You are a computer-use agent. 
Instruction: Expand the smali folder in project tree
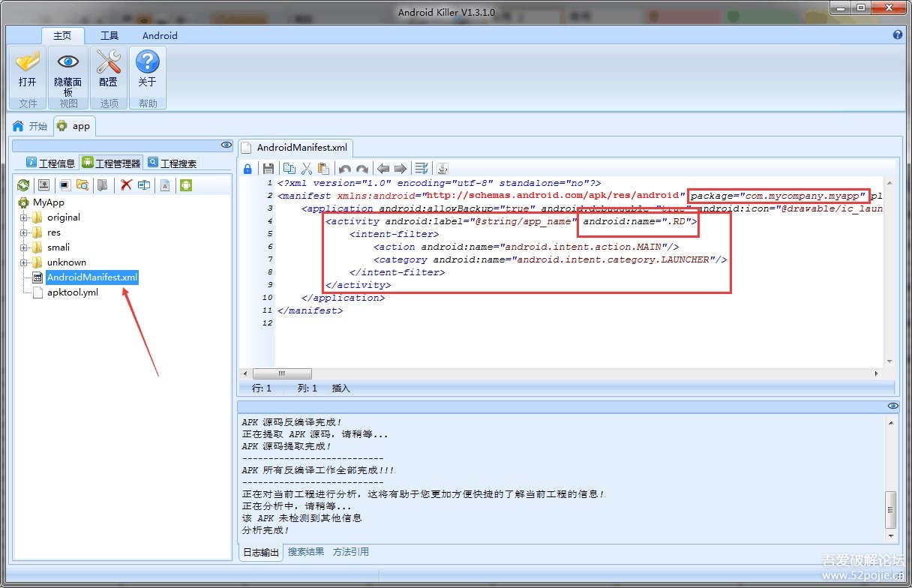point(24,247)
